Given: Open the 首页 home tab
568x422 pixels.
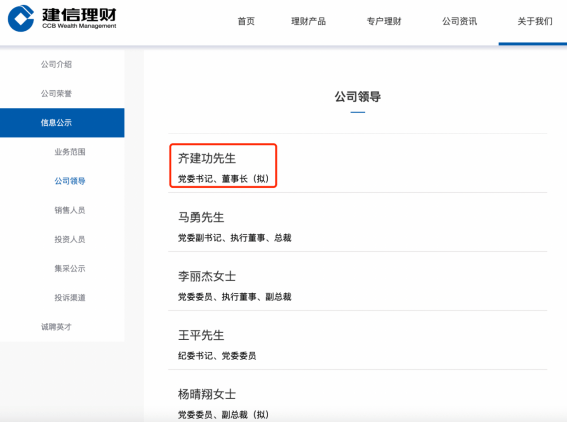Looking at the screenshot, I should coord(246,21).
